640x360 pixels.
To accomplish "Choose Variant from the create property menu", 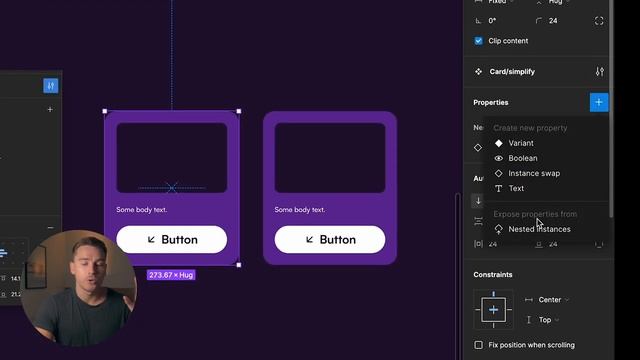I will point(520,143).
